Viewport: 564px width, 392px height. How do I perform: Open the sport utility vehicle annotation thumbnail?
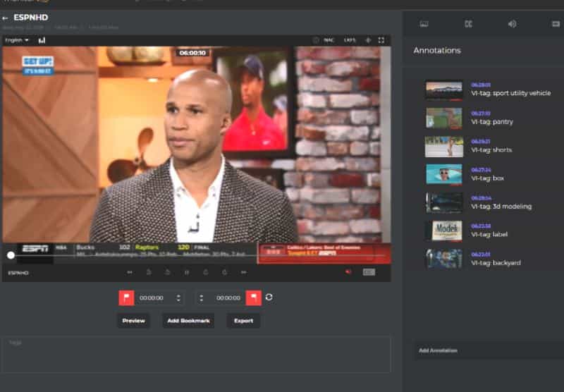(x=444, y=90)
